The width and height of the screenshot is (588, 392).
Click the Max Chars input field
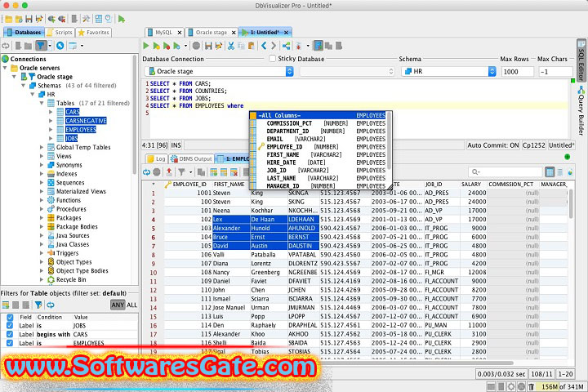pyautogui.click(x=555, y=71)
